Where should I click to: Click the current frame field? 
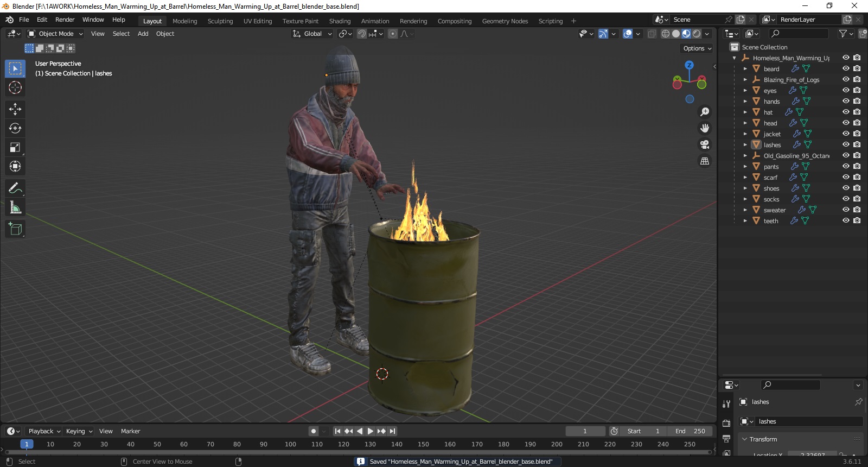585,431
